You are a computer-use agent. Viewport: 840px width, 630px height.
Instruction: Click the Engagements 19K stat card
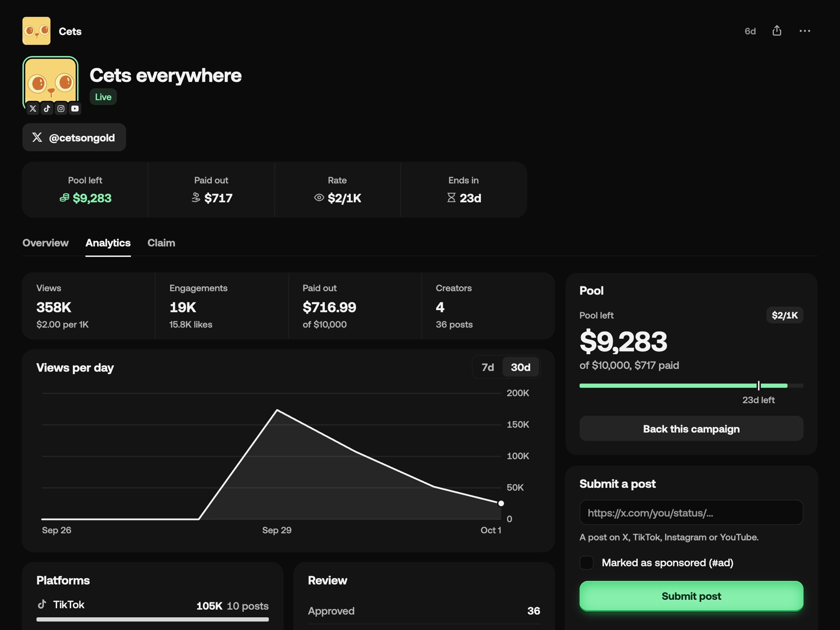pyautogui.click(x=222, y=306)
